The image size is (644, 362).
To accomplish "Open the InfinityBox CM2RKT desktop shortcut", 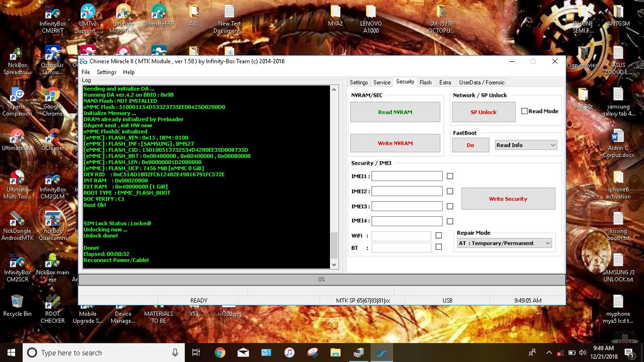I will (x=52, y=19).
